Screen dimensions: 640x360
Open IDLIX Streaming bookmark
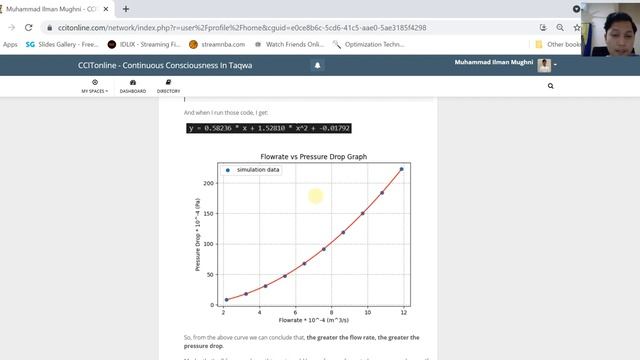point(144,44)
